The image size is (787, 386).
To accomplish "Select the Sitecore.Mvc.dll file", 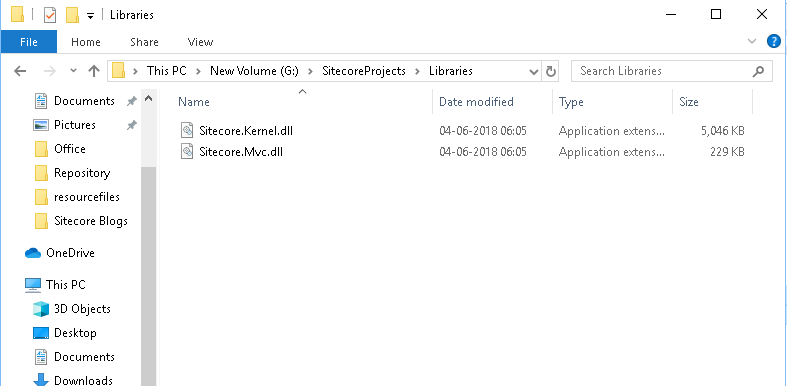I will [241, 152].
